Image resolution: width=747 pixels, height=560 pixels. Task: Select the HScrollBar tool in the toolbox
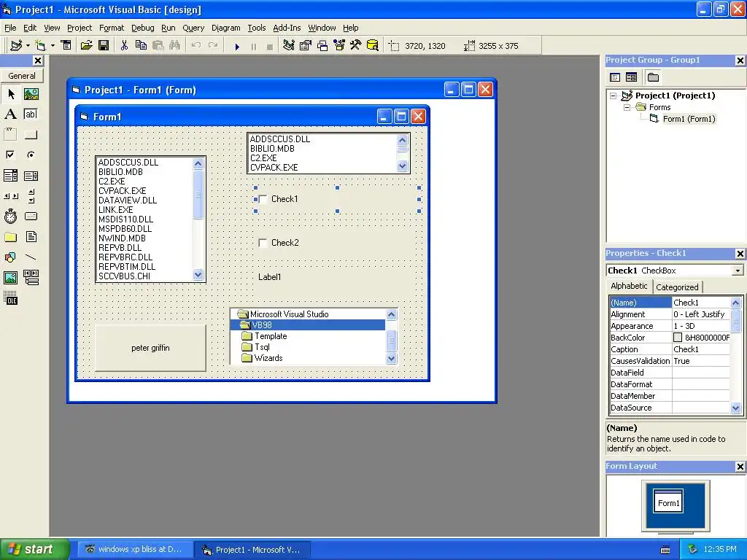[10, 195]
